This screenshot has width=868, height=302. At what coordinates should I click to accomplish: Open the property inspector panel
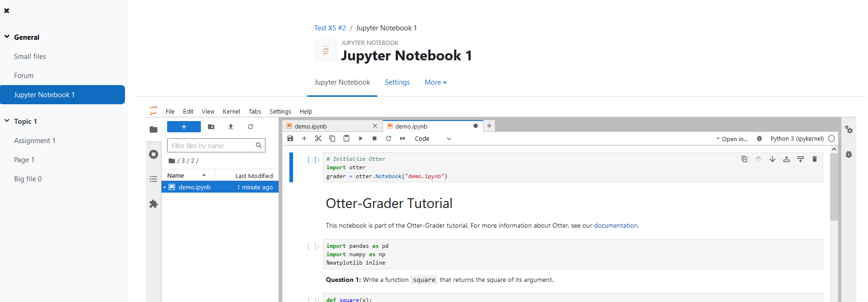(849, 129)
